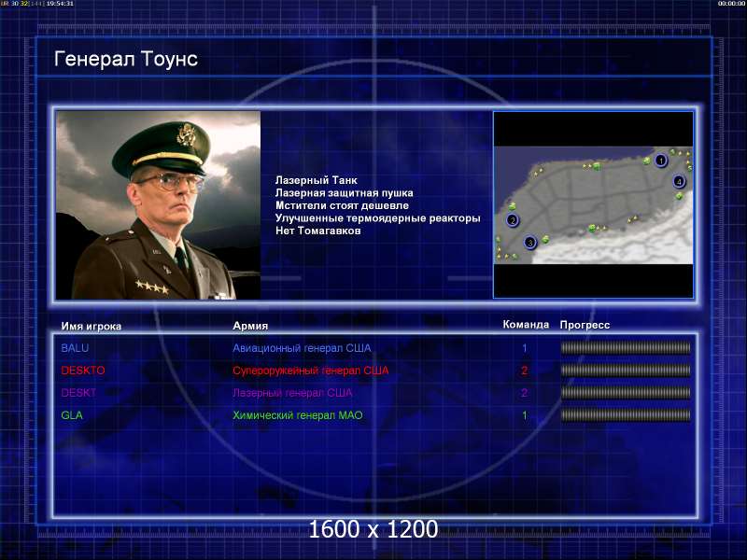The width and height of the screenshot is (747, 560).
Task: Click team number in DESKTO row
Action: (x=525, y=370)
